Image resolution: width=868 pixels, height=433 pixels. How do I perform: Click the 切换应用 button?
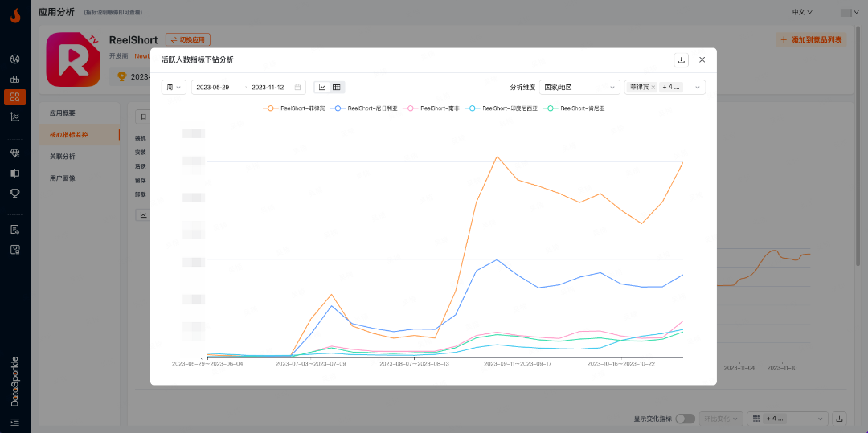coord(188,39)
